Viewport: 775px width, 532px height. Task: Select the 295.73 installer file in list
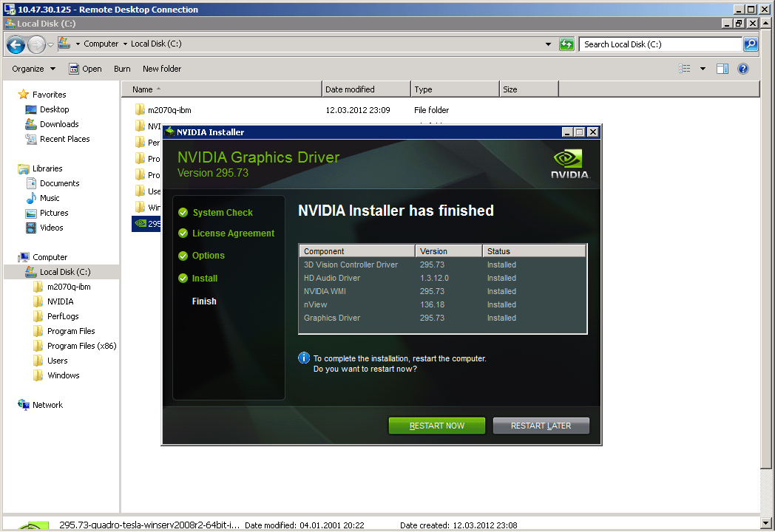(x=147, y=223)
